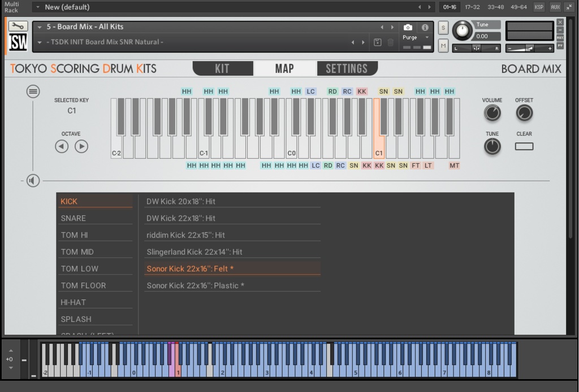Expand snapshot name dropdown arrow

click(40, 42)
